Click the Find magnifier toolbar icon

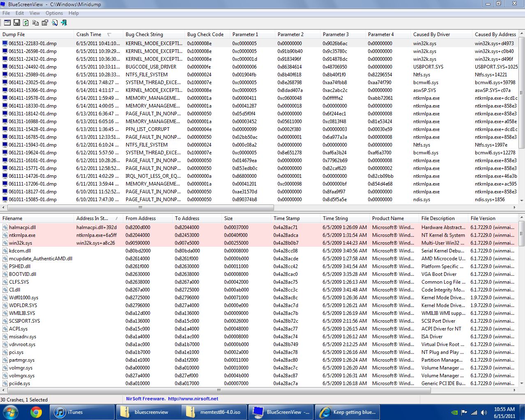(54, 23)
